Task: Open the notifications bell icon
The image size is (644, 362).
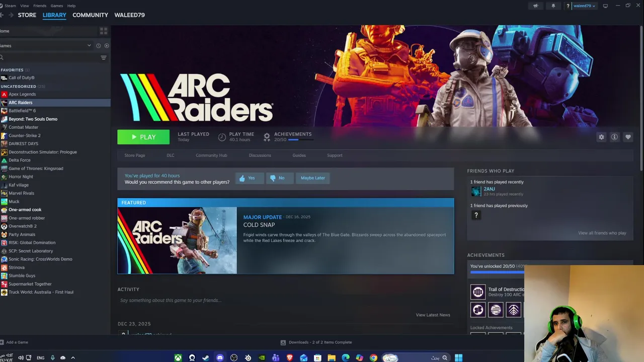Action: 553,6
